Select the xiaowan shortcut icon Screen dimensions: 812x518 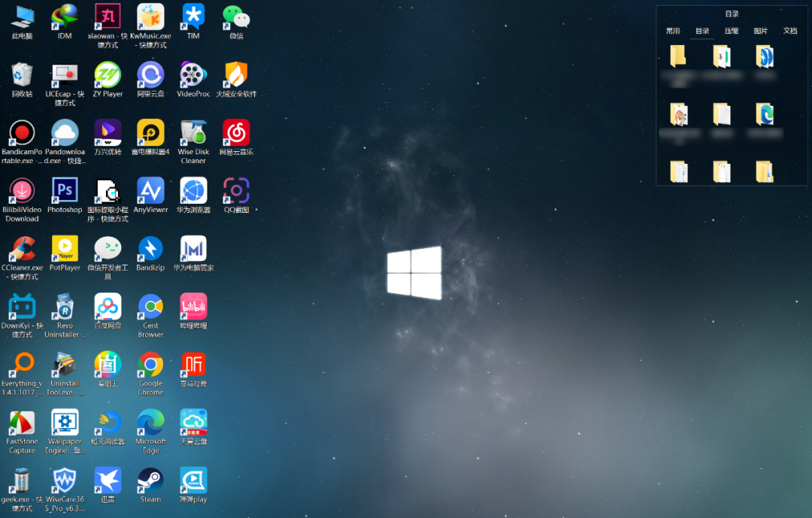(108, 17)
